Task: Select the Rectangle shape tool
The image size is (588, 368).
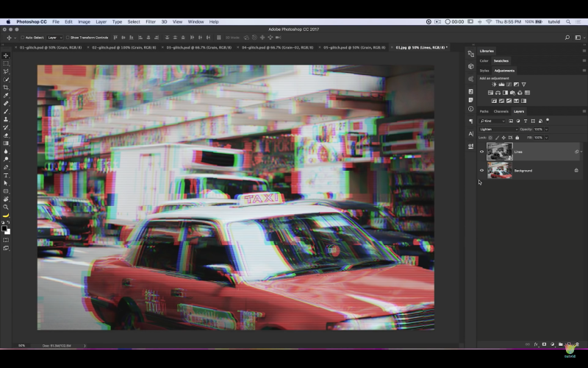Action: (6, 191)
